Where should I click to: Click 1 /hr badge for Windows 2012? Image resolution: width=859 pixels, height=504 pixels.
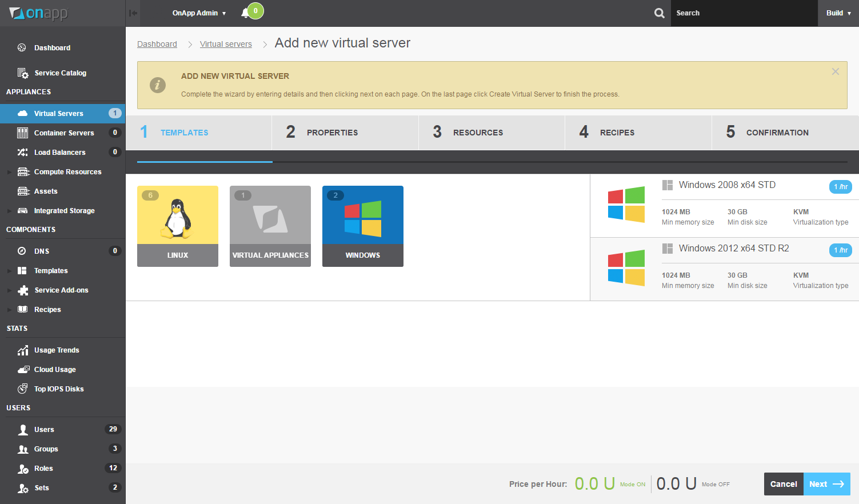[841, 250]
